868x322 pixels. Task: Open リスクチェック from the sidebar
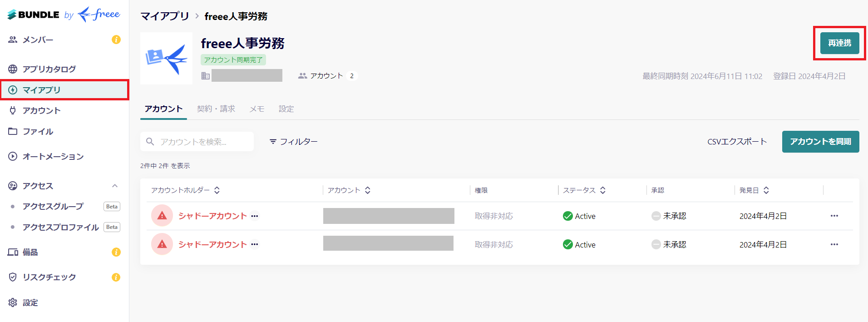tap(49, 277)
